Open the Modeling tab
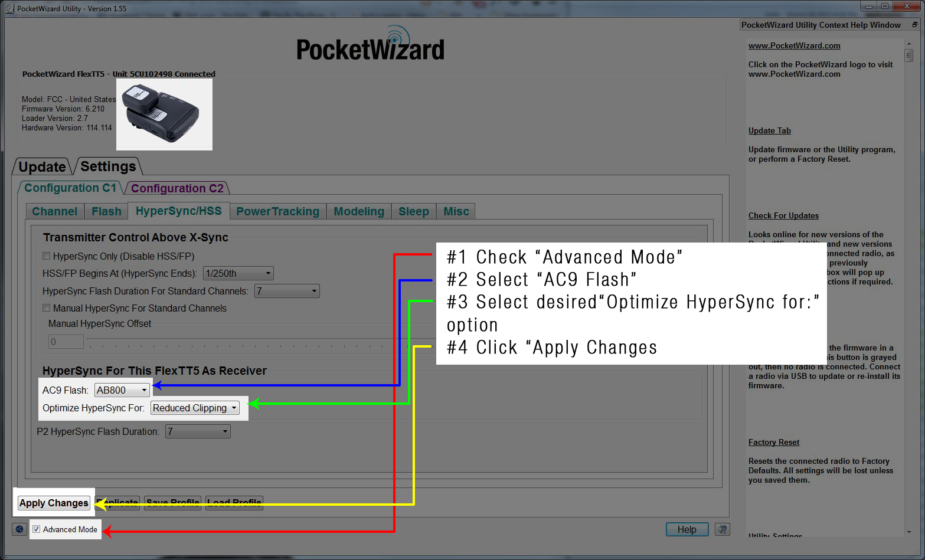 (359, 211)
